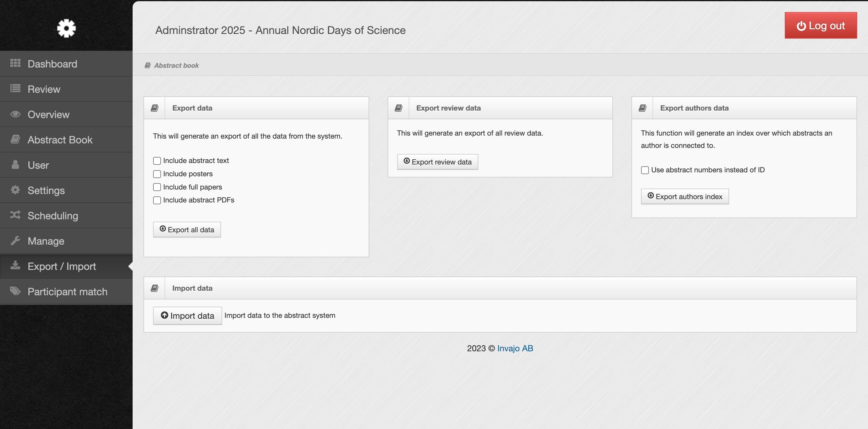Screen dimensions: 868x429
Task: Click the User person icon
Action: pyautogui.click(x=15, y=165)
